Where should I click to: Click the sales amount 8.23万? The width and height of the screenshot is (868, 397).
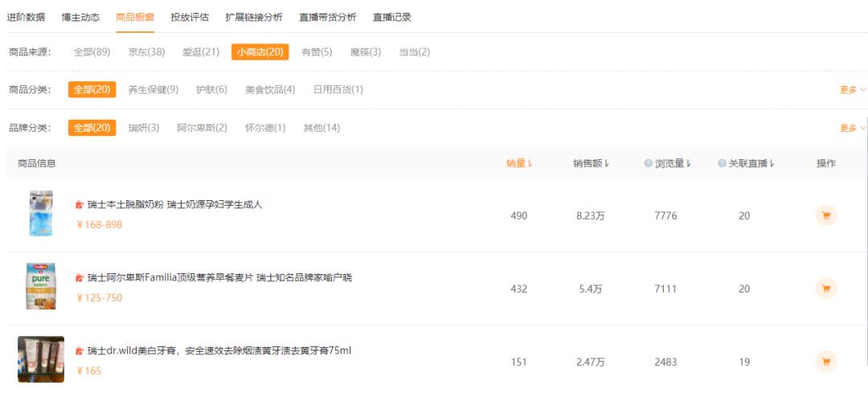coord(591,216)
